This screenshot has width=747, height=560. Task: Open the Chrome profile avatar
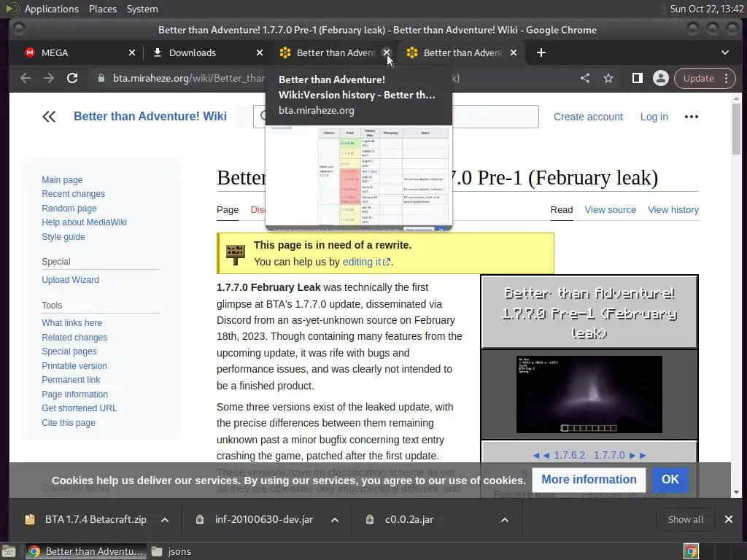point(661,78)
